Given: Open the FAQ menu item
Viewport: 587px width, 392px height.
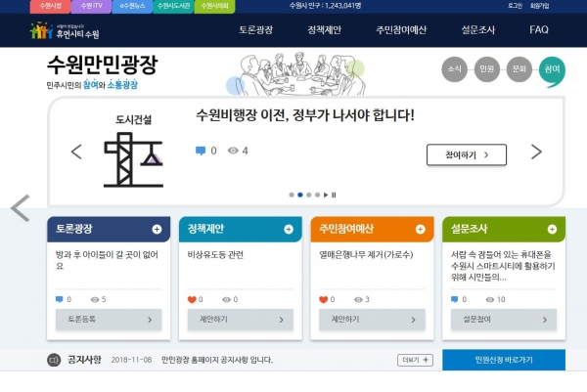Looking at the screenshot, I should (539, 30).
